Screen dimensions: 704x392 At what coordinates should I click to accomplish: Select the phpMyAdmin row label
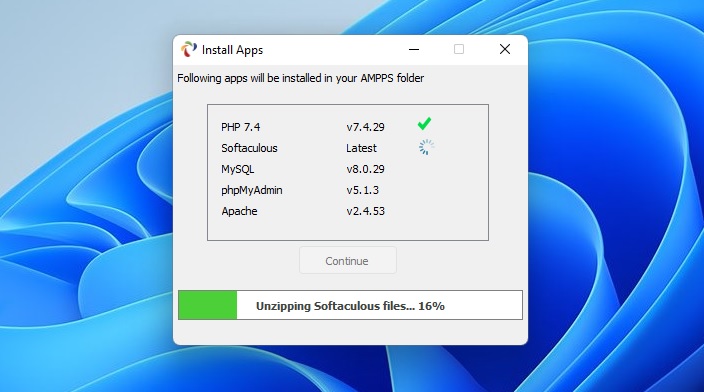click(x=252, y=190)
